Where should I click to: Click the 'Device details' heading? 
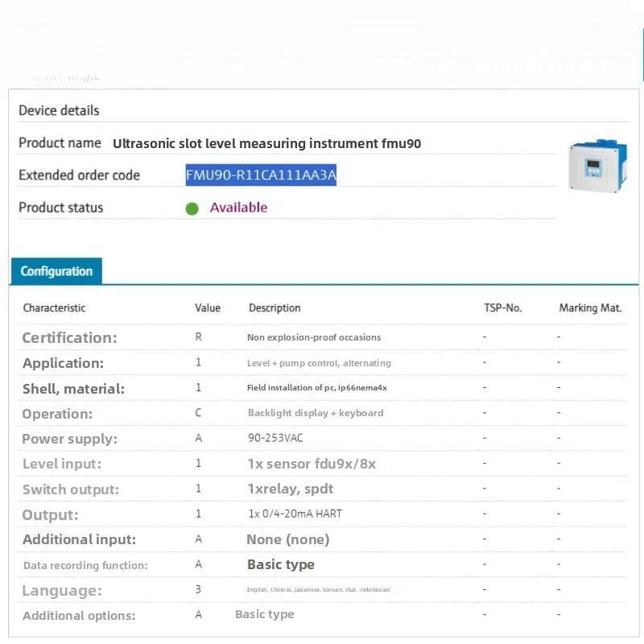(x=59, y=110)
